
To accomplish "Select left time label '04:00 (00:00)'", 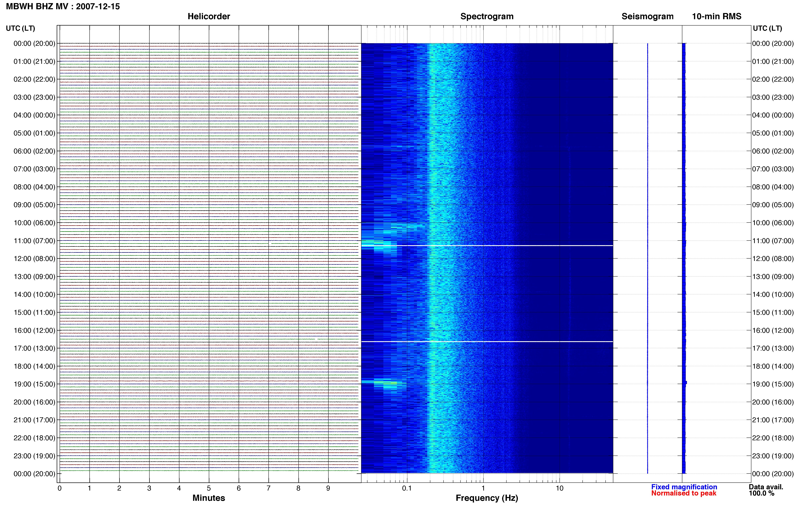I will point(34,115).
